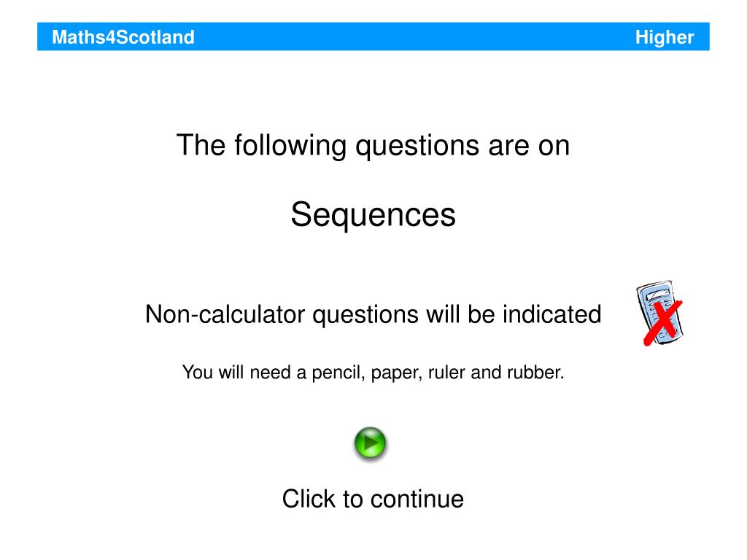
Task: Click the pencil, paper, ruler and rubber sentence
Action: 373,373
